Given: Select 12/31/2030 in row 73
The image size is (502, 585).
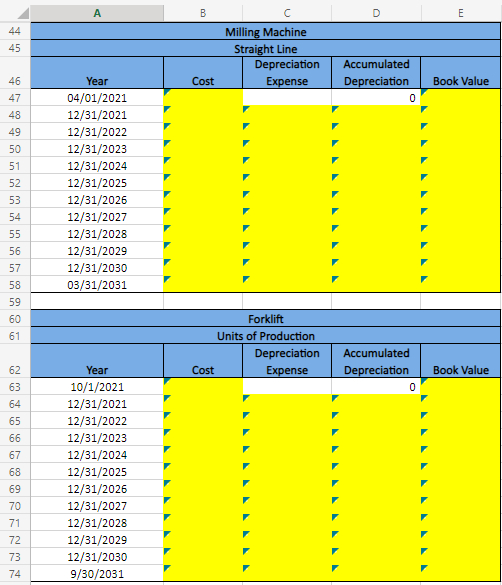Looking at the screenshot, I should coord(97,557).
